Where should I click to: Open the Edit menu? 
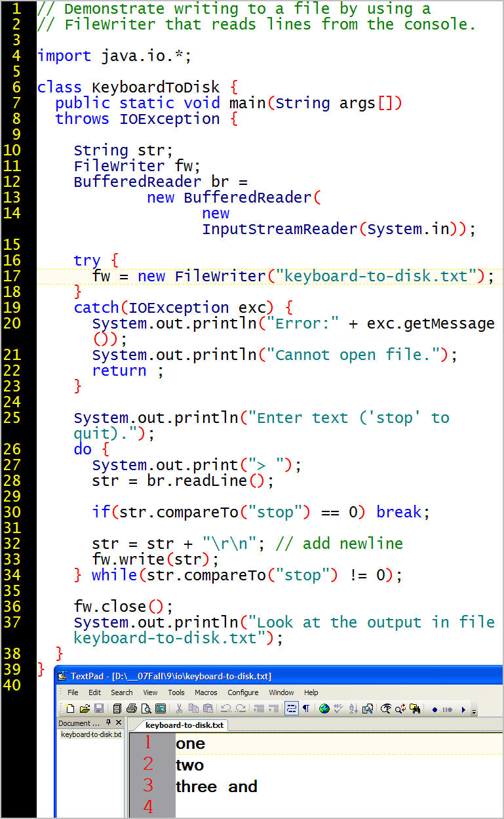tap(95, 692)
